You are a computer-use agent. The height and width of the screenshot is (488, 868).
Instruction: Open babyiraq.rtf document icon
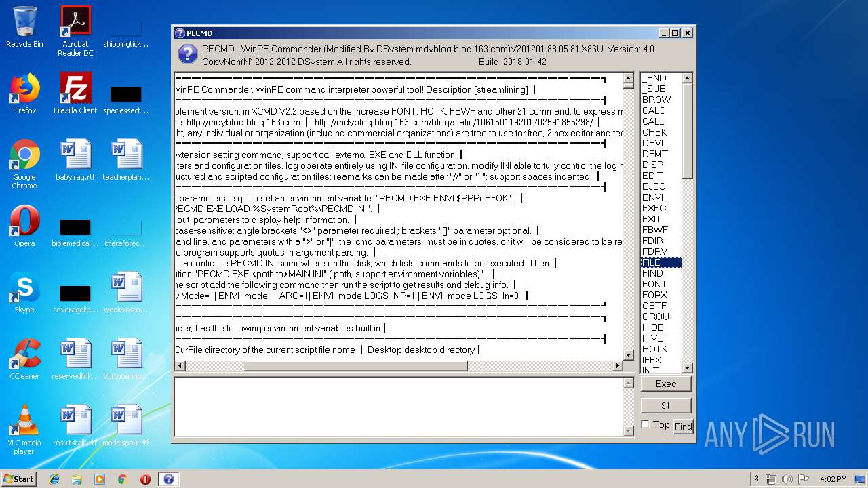75,160
